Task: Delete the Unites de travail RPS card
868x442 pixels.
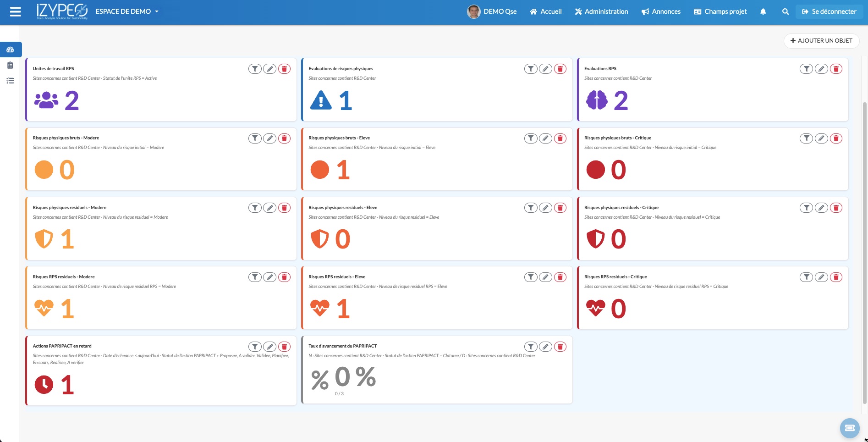Action: pos(284,69)
